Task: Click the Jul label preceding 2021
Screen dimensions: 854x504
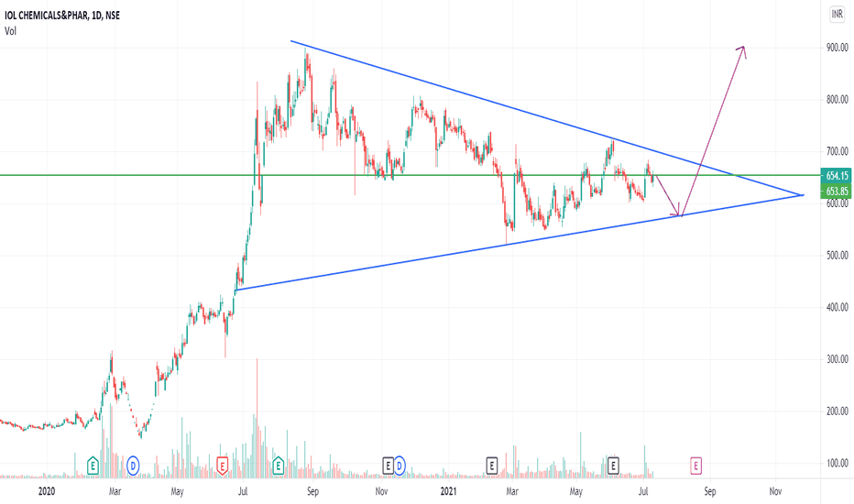Action: pos(243,491)
